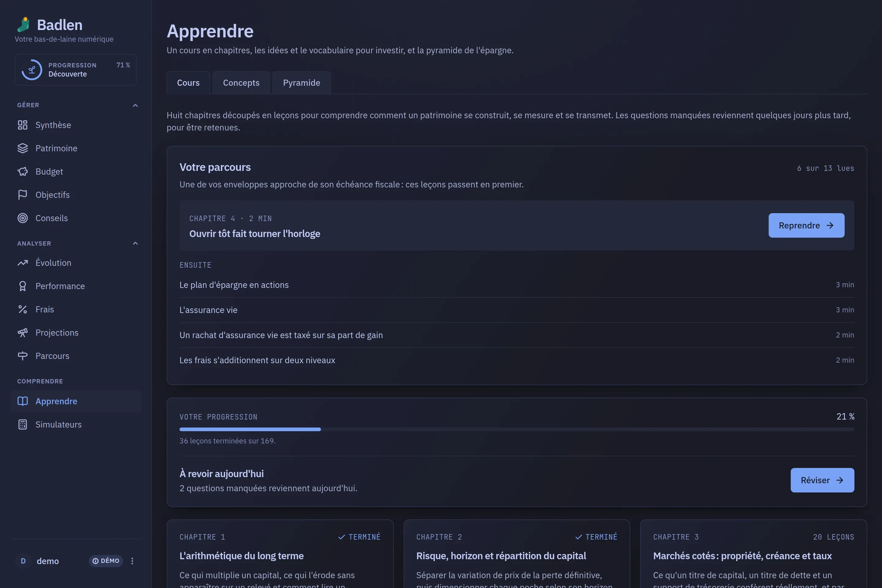Click the Objectifs flag icon
882x588 pixels.
tap(22, 195)
